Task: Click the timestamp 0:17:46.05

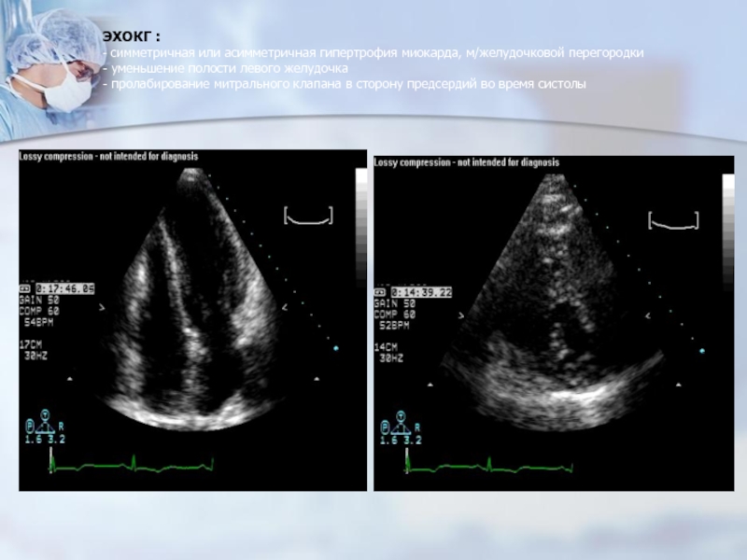Action: click(x=65, y=288)
